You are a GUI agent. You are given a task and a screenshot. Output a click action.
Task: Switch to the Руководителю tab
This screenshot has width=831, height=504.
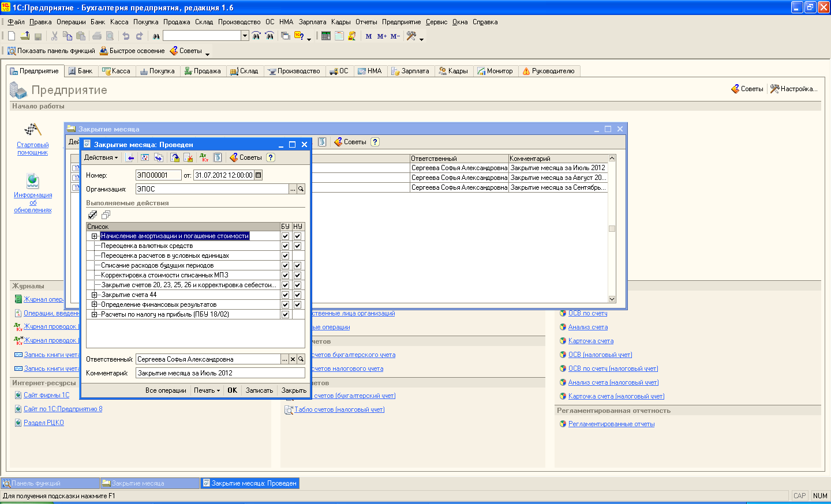point(549,71)
